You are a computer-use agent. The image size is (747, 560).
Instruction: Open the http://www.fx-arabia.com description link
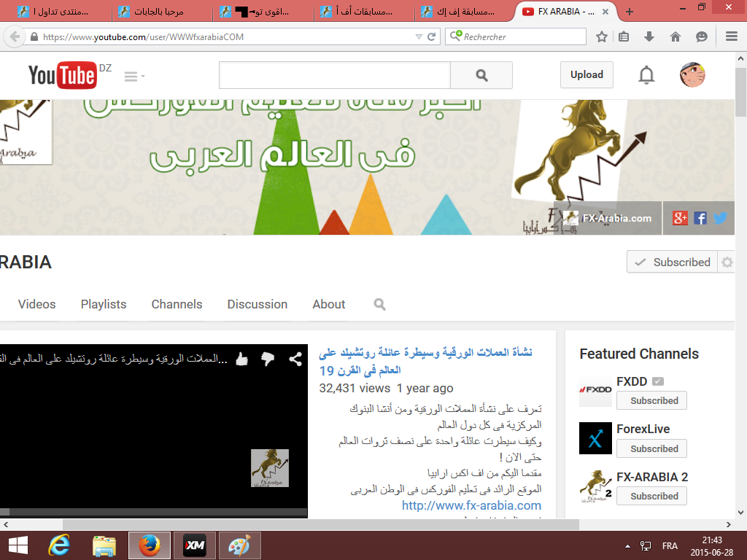471,505
